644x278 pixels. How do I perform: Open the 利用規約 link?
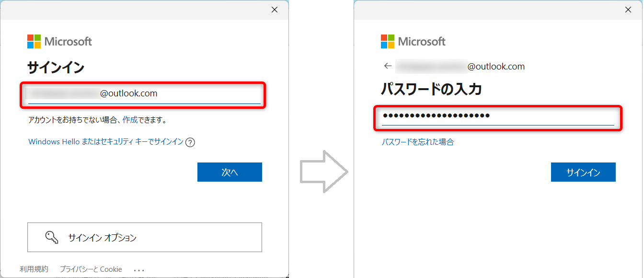coord(34,269)
